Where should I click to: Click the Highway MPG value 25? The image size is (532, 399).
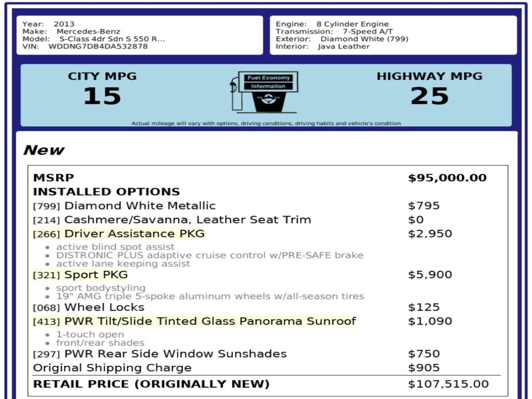point(429,96)
